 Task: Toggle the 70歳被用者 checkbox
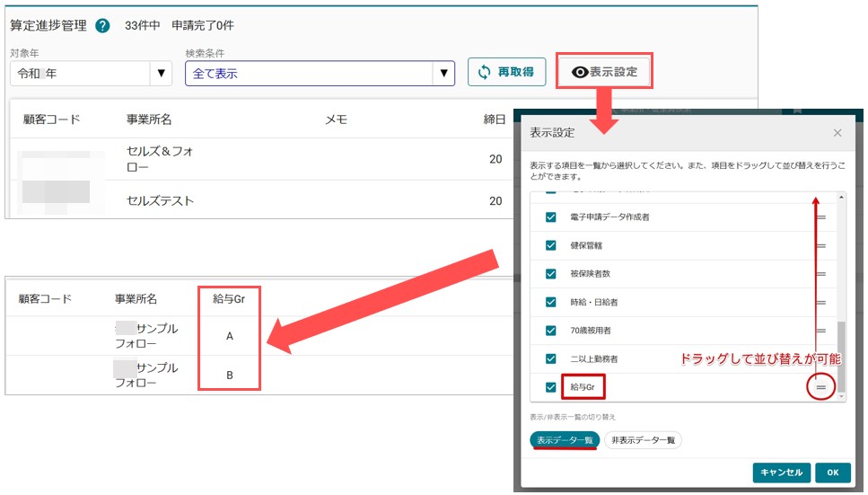pyautogui.click(x=551, y=331)
